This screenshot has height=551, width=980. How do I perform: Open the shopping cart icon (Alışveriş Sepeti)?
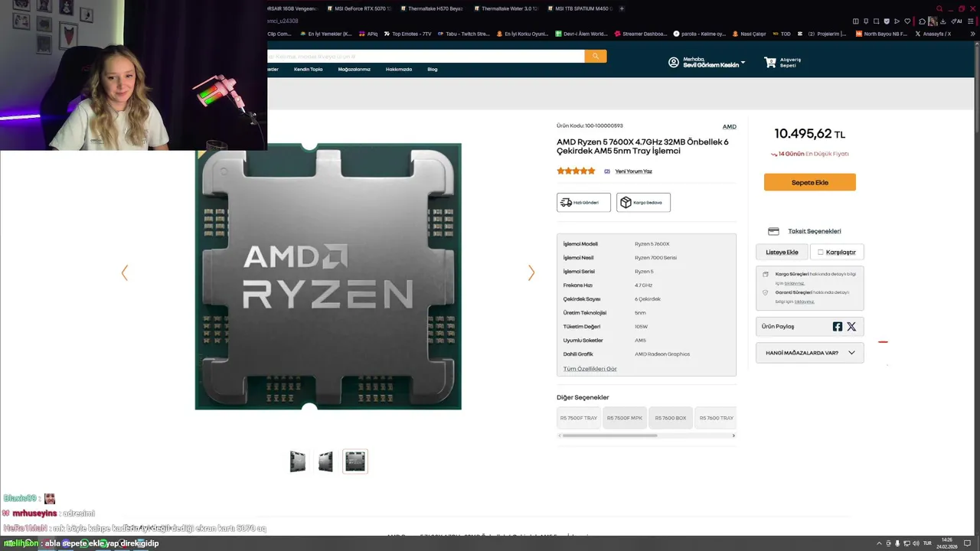pyautogui.click(x=770, y=62)
